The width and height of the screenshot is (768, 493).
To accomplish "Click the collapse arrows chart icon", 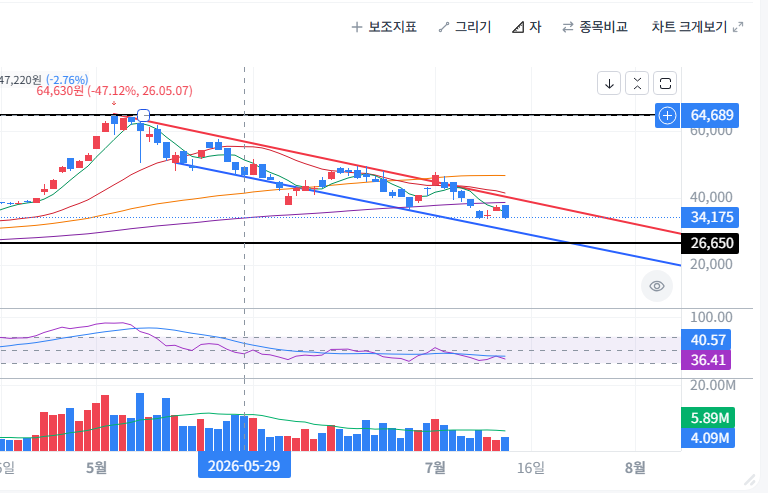I will [637, 83].
